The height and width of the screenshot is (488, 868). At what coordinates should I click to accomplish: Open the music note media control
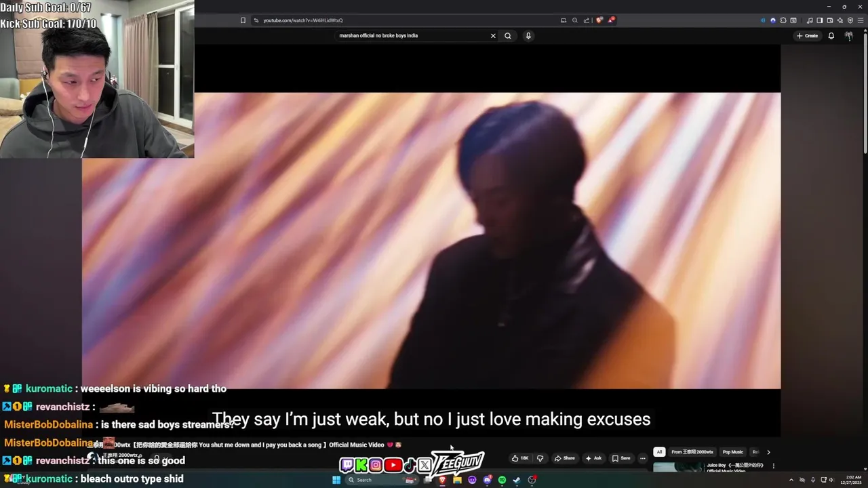pyautogui.click(x=810, y=20)
